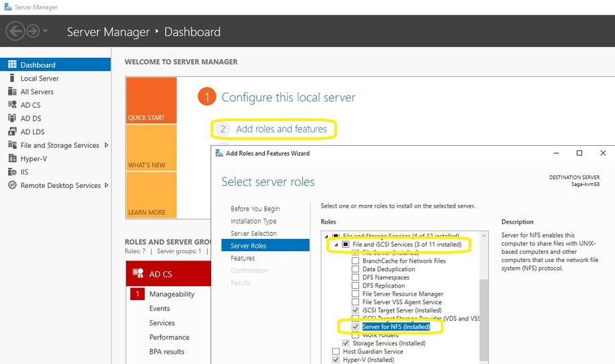
Task: Click the Dashboard sidebar icon
Action: (12, 64)
